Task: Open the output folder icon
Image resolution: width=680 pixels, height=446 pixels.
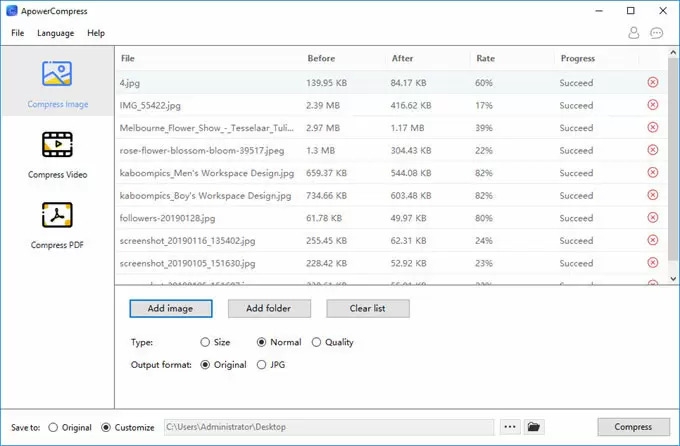Action: [x=533, y=427]
